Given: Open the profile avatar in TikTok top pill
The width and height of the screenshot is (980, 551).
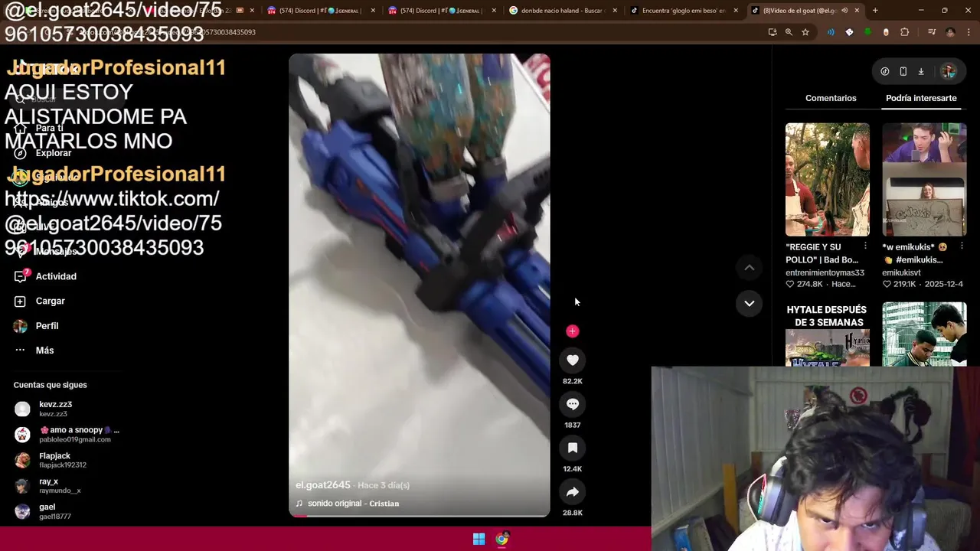Looking at the screenshot, I should (x=948, y=71).
